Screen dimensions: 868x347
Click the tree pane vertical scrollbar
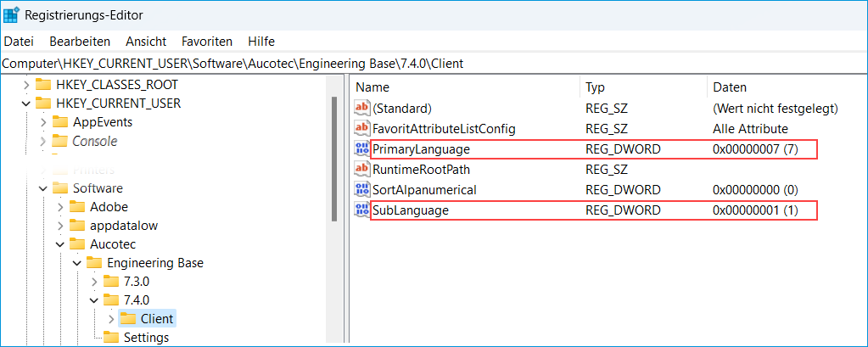click(x=335, y=212)
